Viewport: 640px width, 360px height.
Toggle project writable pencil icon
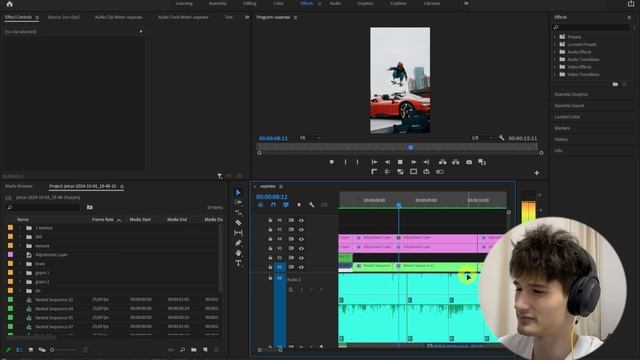point(8,350)
